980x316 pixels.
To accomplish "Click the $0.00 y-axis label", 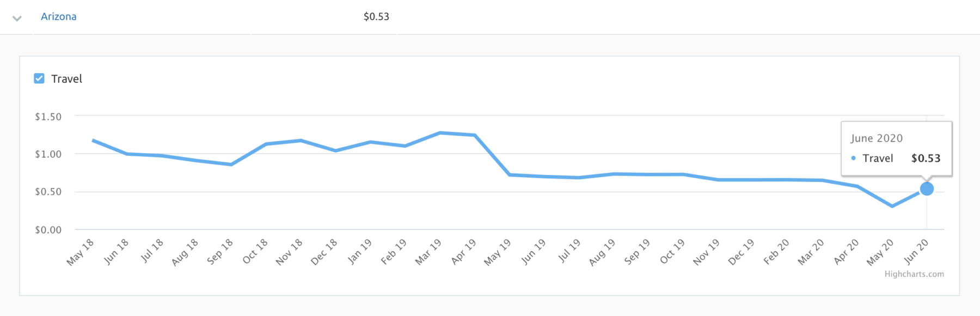I will point(48,230).
